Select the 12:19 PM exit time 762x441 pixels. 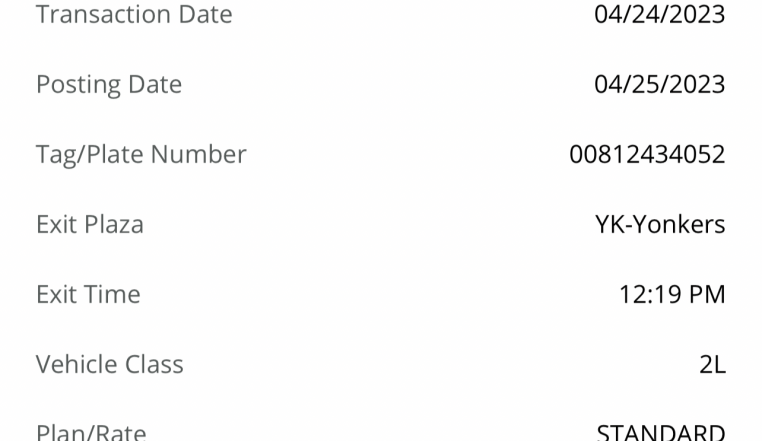pos(672,294)
